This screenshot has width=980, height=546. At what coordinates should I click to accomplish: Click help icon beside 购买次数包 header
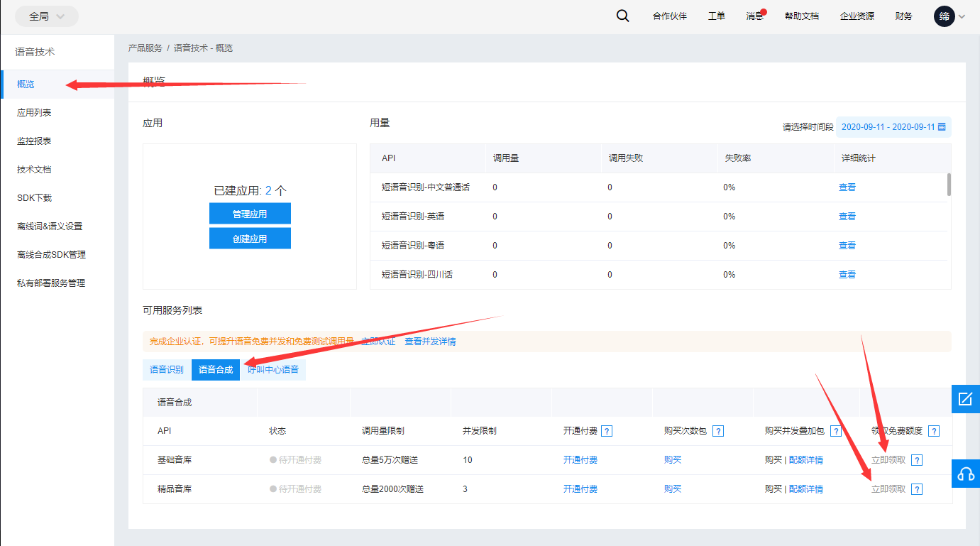tap(717, 431)
